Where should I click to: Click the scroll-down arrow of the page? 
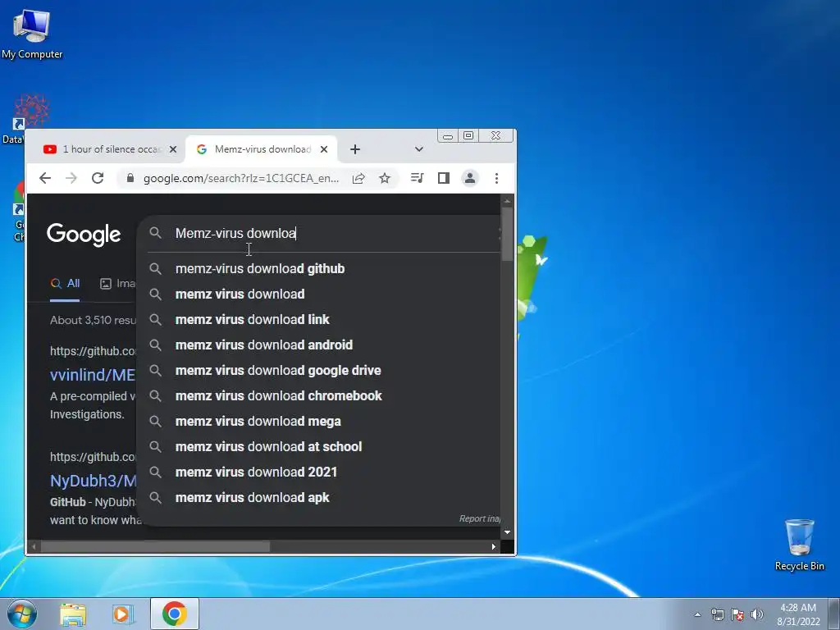(507, 532)
